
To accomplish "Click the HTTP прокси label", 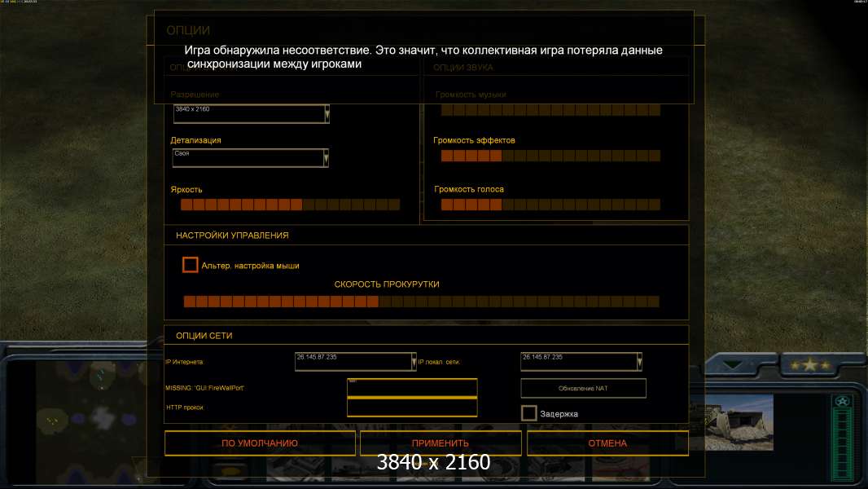I will 184,407.
